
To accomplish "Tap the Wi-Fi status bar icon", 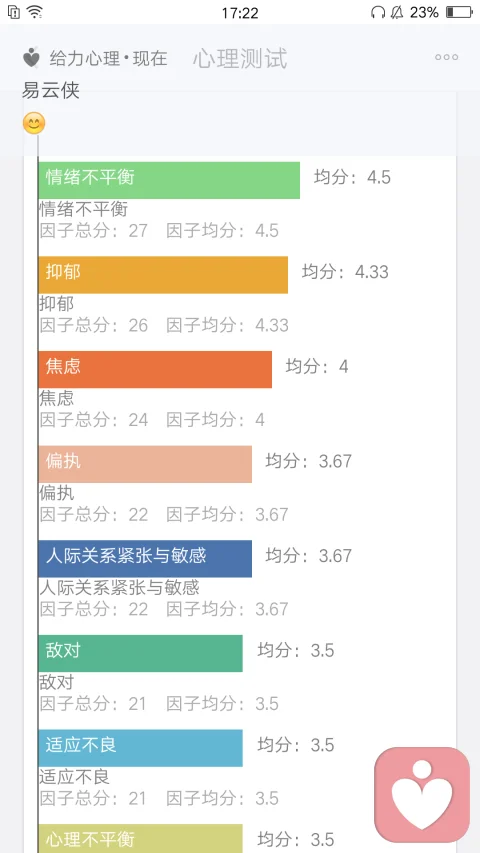I will (x=35, y=12).
